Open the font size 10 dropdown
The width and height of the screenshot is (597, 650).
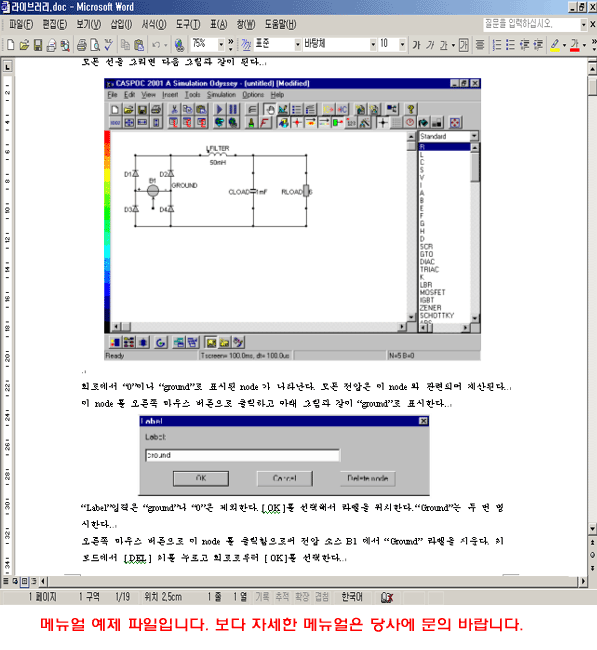402,44
